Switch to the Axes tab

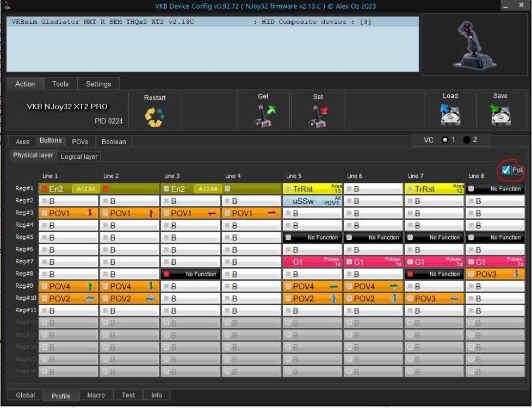[22, 142]
